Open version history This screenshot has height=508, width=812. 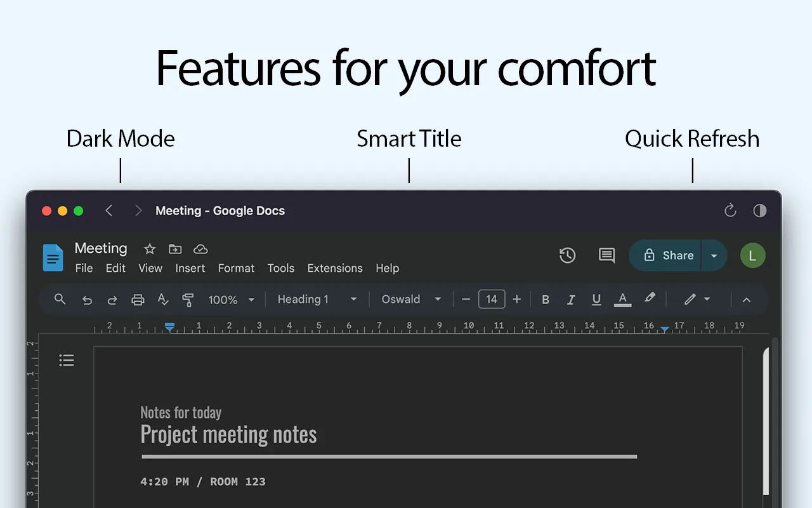pyautogui.click(x=567, y=255)
